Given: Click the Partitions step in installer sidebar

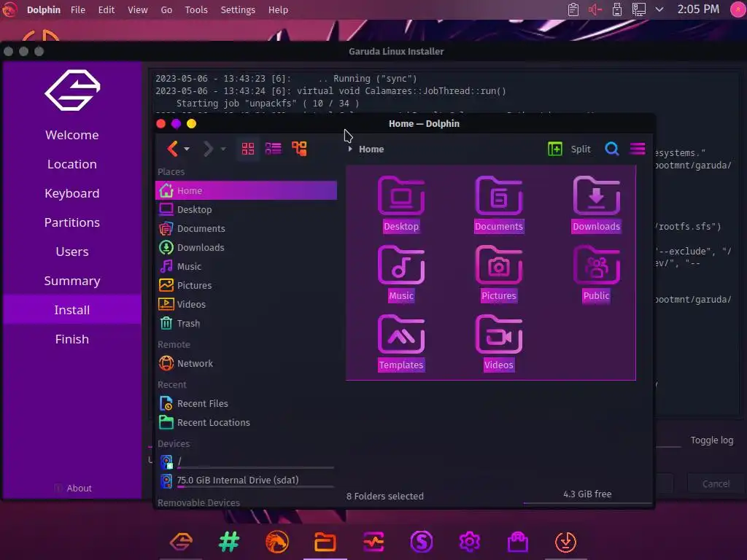Looking at the screenshot, I should point(72,222).
